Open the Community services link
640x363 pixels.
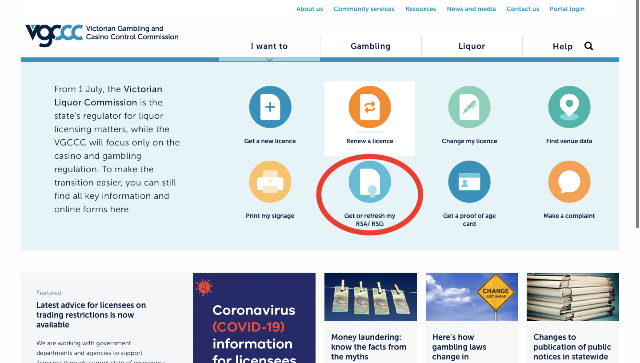[364, 9]
